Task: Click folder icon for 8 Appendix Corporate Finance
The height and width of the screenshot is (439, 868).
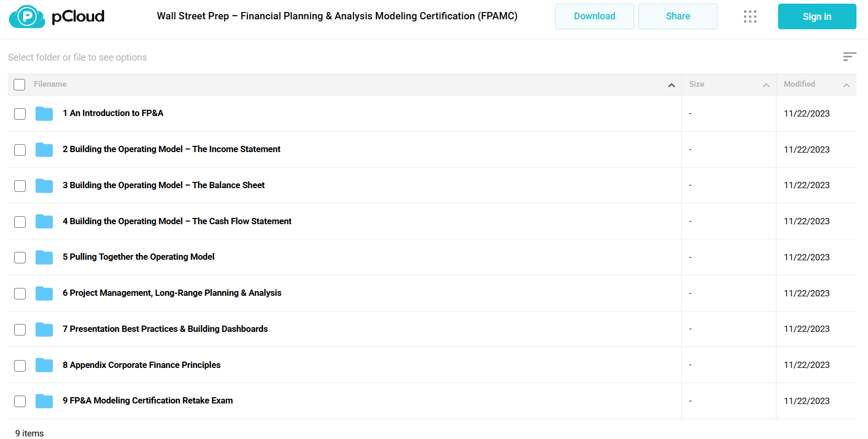Action: [x=44, y=365]
